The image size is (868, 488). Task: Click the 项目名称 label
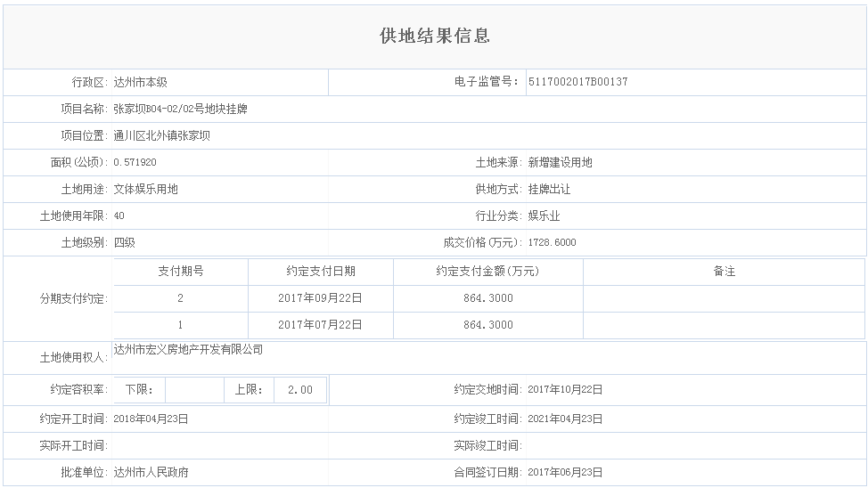pyautogui.click(x=85, y=109)
